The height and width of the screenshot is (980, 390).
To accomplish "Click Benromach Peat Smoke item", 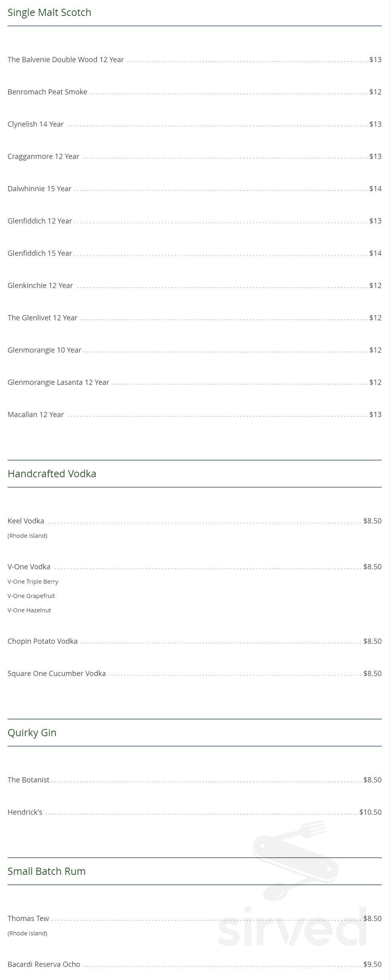I will click(47, 92).
